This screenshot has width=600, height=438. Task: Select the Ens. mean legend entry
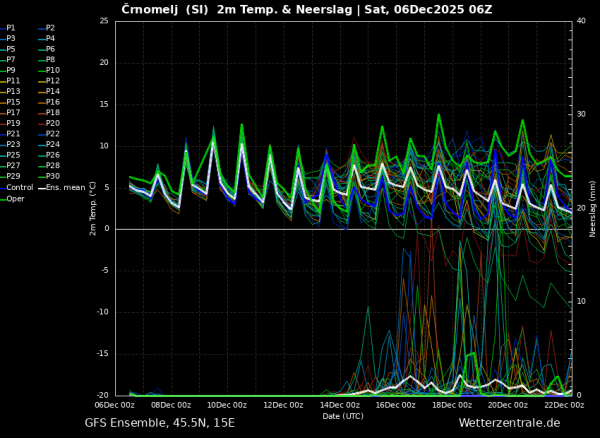click(62, 188)
